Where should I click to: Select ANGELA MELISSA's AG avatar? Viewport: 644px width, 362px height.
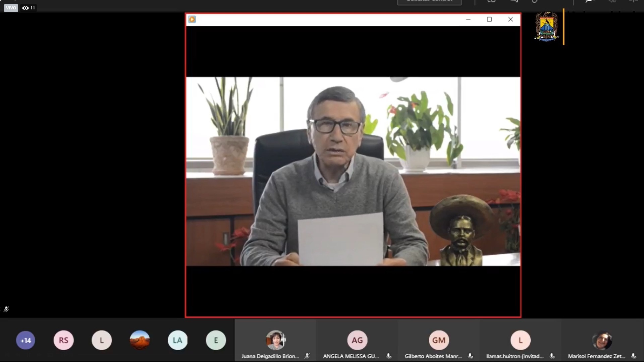coord(357,340)
